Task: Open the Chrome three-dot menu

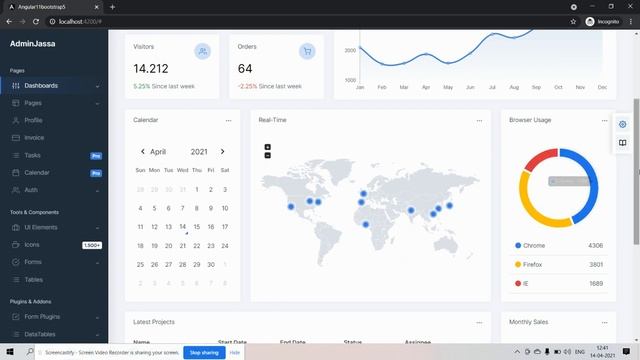Action: pyautogui.click(x=631, y=22)
